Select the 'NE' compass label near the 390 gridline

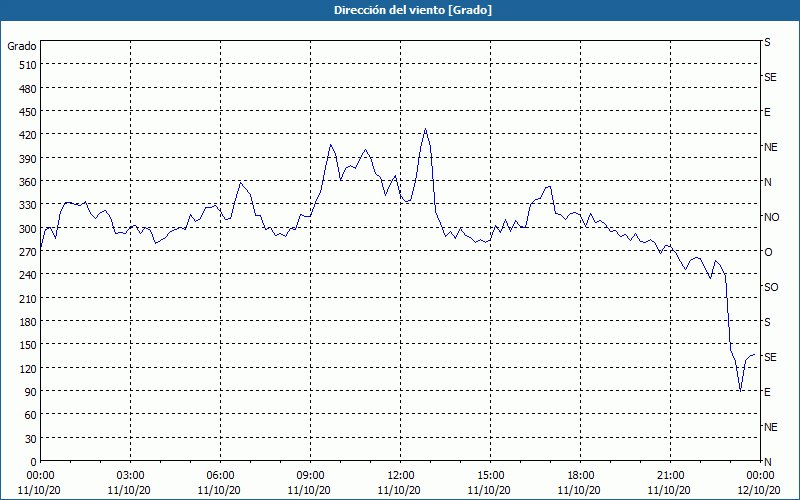(x=770, y=147)
